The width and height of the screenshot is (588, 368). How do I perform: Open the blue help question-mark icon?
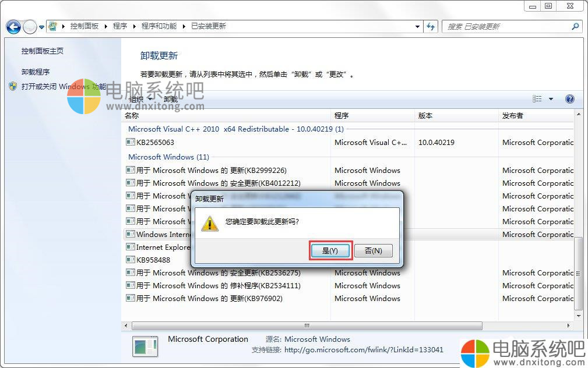click(569, 99)
